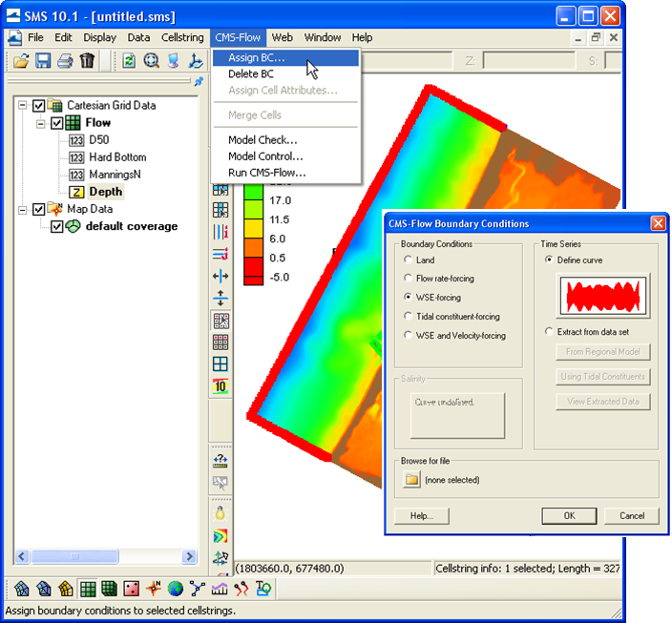Select the highlighted select cellstring tool
672x623 pixels.
coord(221,321)
